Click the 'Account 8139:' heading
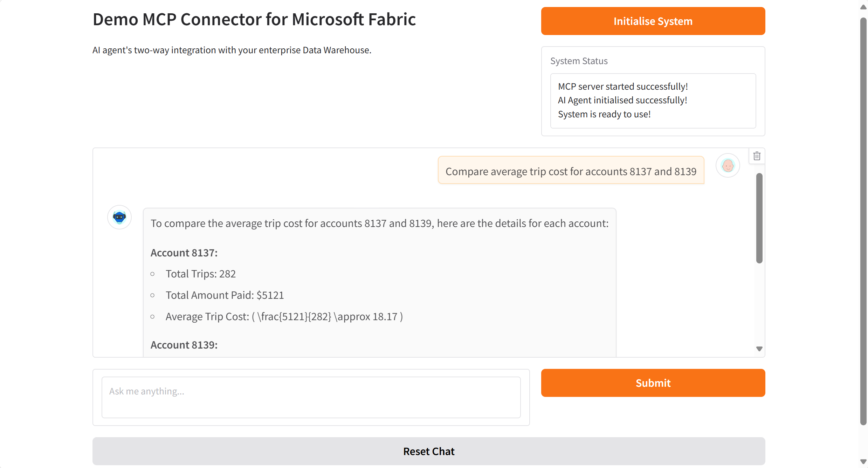Screen dimensions: 868x468 184,345
